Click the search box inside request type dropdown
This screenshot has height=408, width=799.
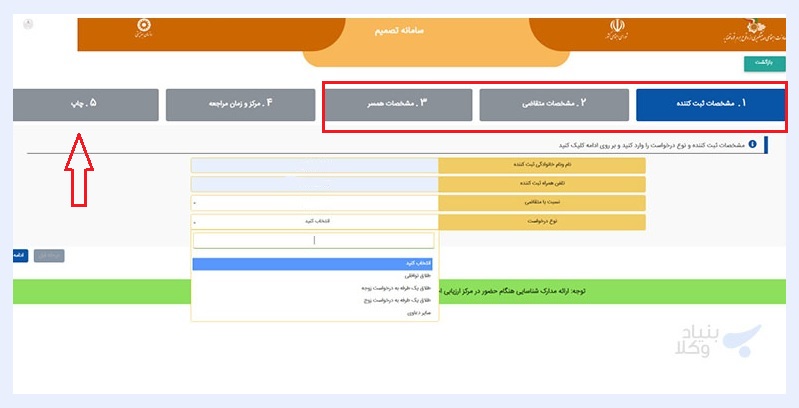(314, 240)
